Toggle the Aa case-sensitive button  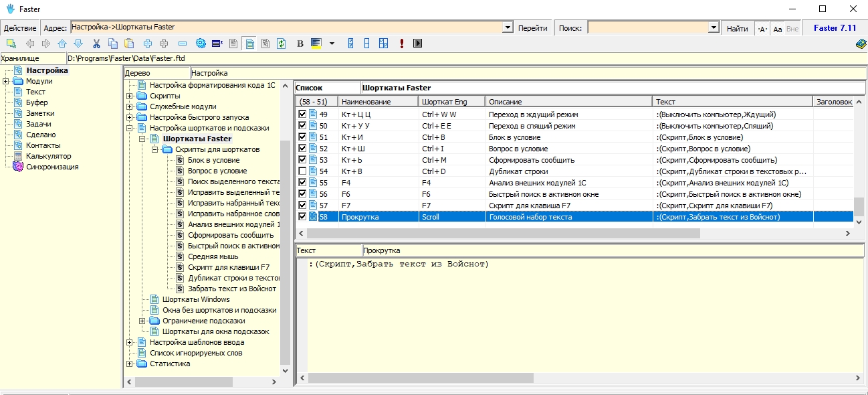pos(777,28)
